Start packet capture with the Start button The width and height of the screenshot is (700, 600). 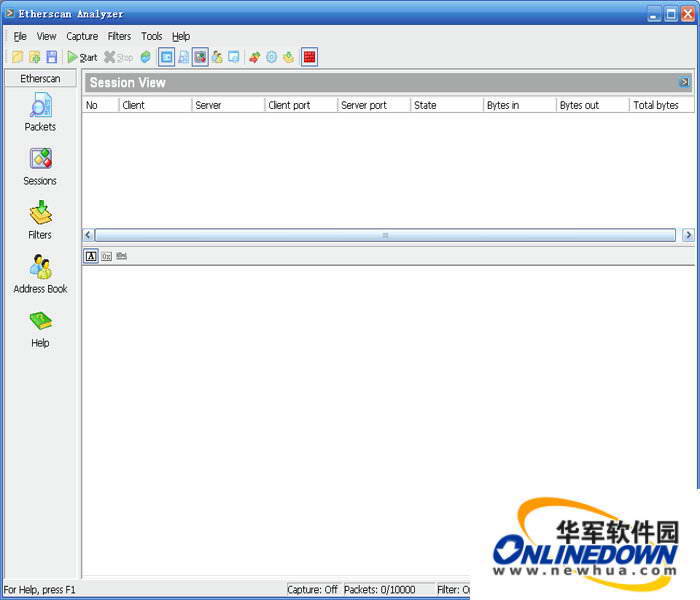[82, 57]
